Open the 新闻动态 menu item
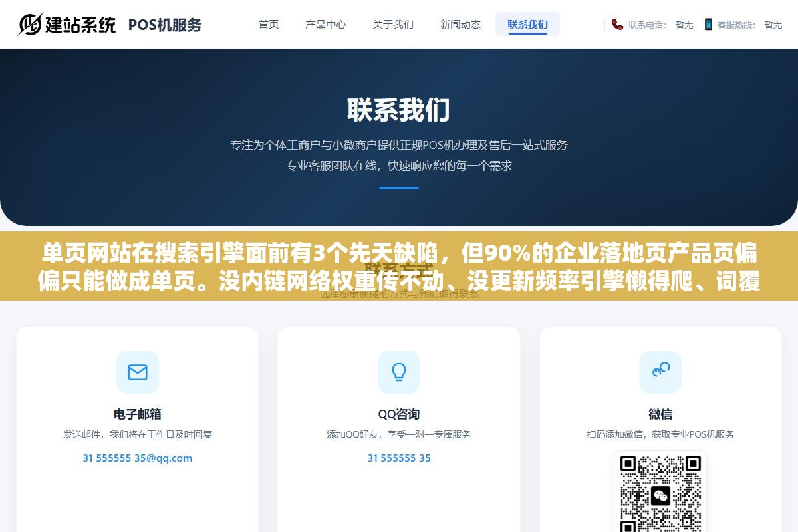 460,24
